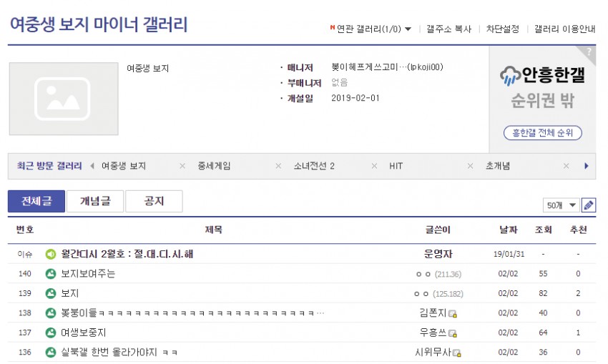Click the speaker icon on the 월간디시 notice
This screenshot has width=608, height=364.
click(x=51, y=254)
